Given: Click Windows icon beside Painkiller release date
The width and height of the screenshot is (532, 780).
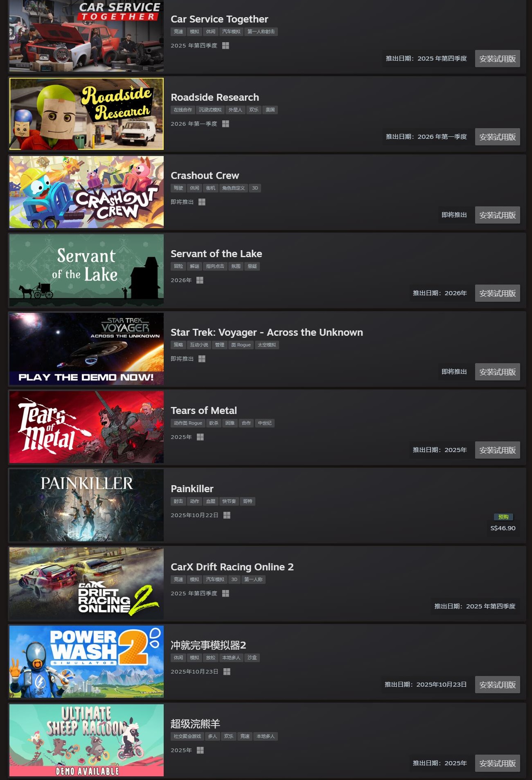Looking at the screenshot, I should 227,515.
